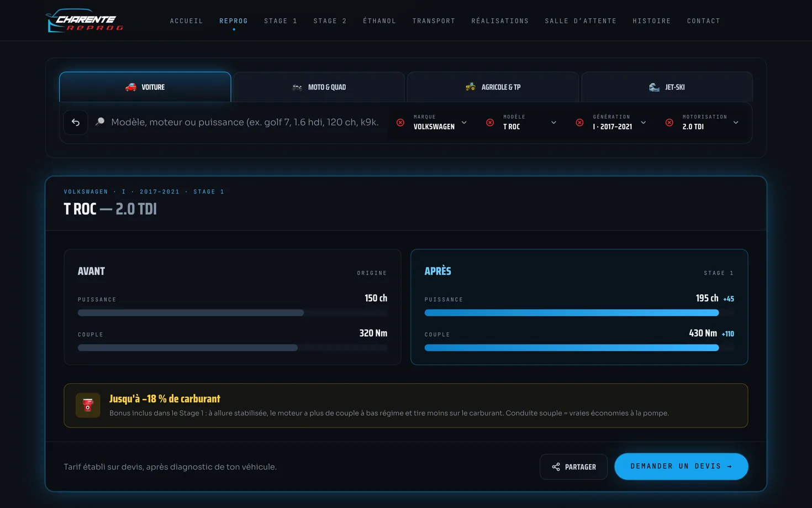The width and height of the screenshot is (812, 508).
Task: Open the Génération dropdown chevron
Action: 643,123
